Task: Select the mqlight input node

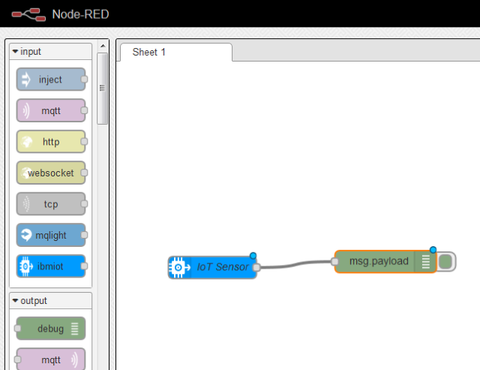Action: (51, 235)
